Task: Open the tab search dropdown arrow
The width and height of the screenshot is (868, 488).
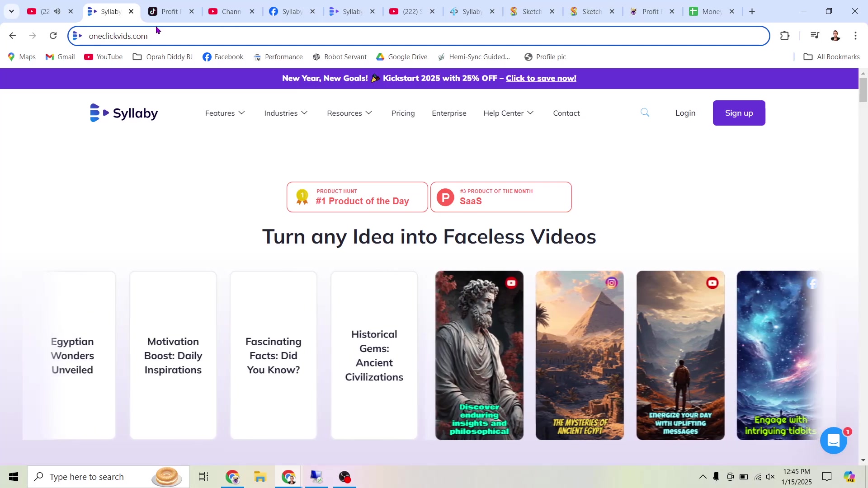Action: coord(11,11)
